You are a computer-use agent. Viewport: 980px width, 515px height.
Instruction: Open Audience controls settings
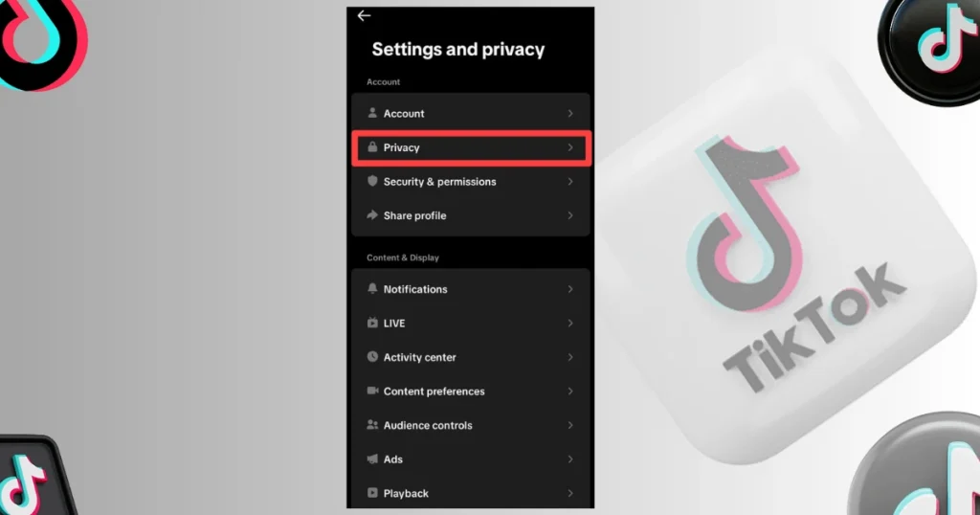tap(428, 425)
